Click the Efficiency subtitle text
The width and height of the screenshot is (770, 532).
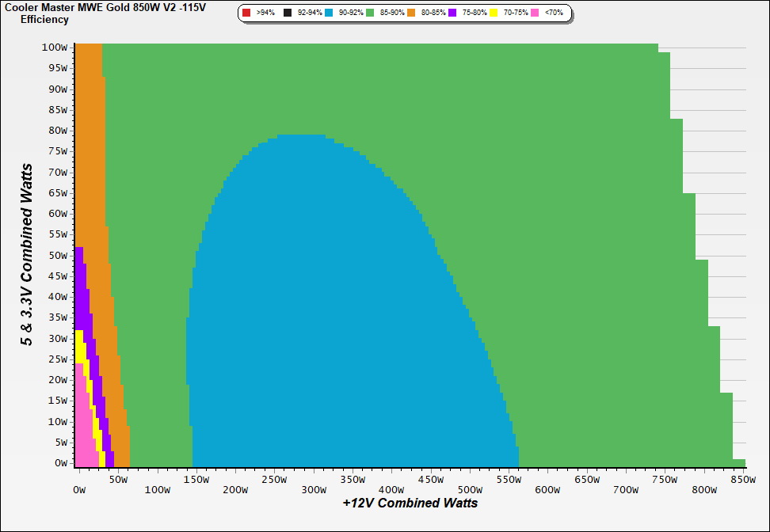[x=44, y=19]
